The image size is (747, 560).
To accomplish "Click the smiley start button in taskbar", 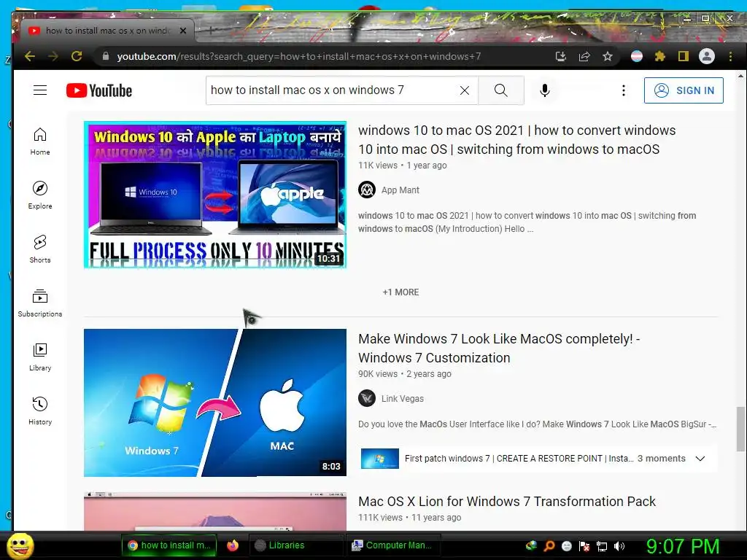I will [x=20, y=545].
